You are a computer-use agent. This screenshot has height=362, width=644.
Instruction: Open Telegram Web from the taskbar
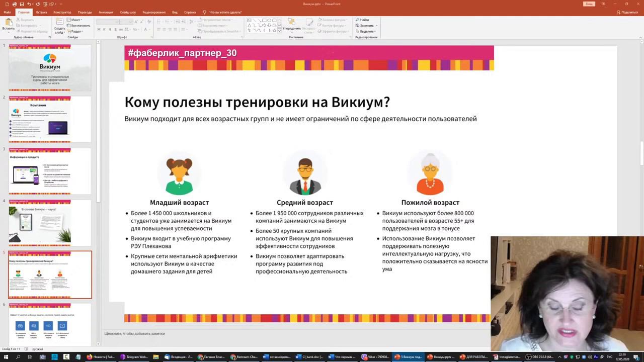tap(134, 357)
